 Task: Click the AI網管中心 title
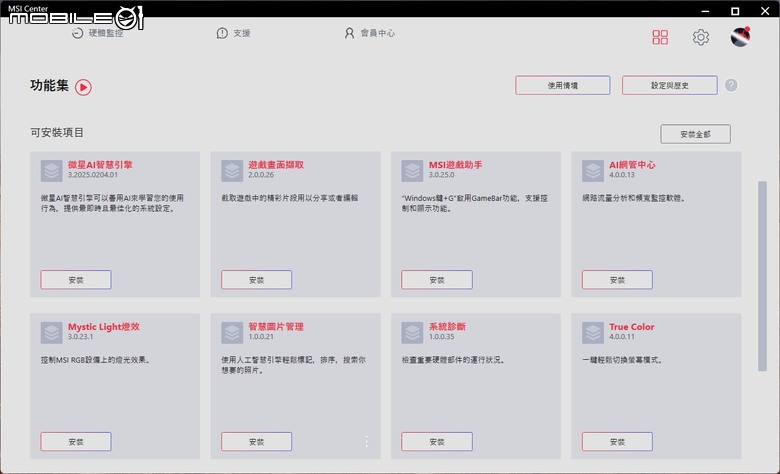632,165
